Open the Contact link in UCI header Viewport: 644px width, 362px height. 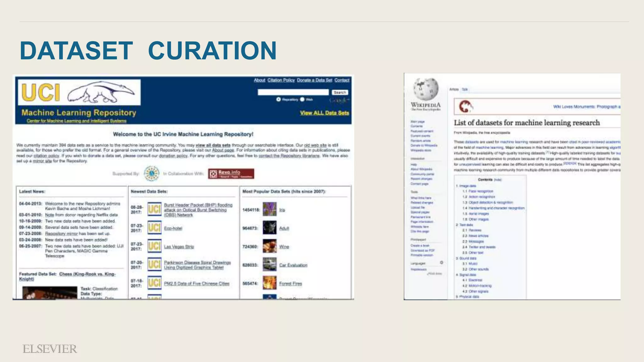[x=342, y=80]
